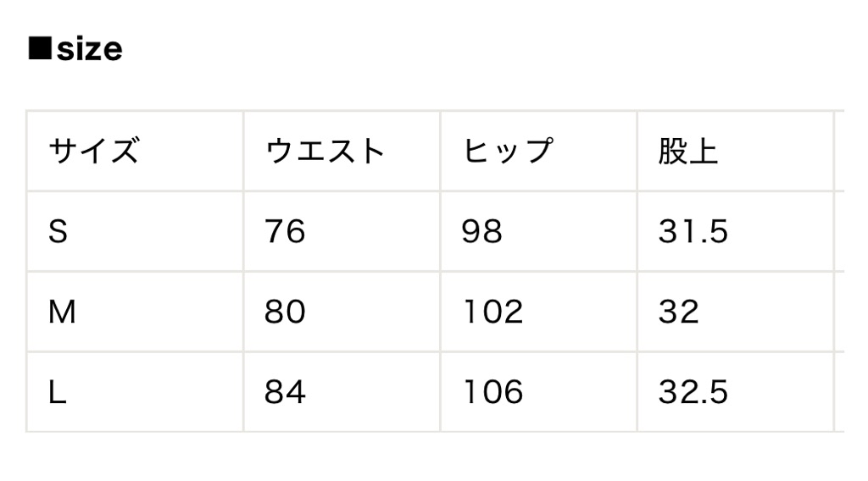This screenshot has height=481, width=868.
Task: Click hip value 102
Action: 492,312
